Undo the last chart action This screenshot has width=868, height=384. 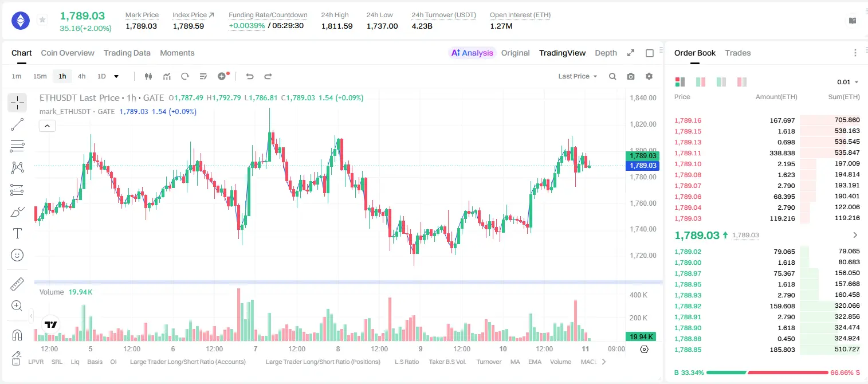click(x=249, y=76)
